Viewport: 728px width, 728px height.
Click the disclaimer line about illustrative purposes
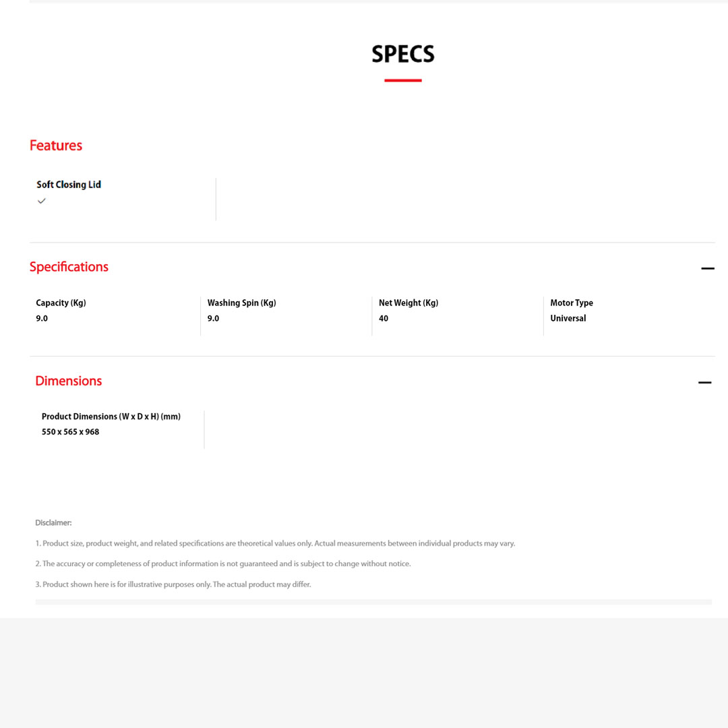click(x=173, y=584)
